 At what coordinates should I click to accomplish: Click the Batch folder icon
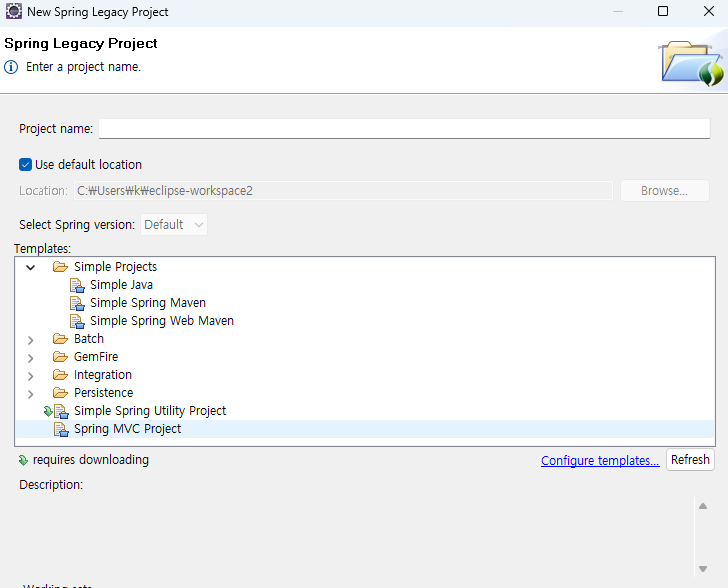tap(60, 339)
